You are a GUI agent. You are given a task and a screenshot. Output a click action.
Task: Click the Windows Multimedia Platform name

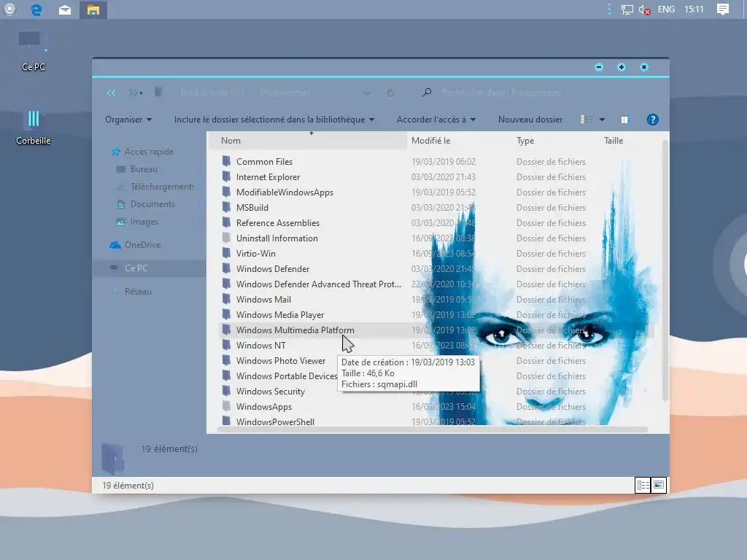[x=295, y=330]
